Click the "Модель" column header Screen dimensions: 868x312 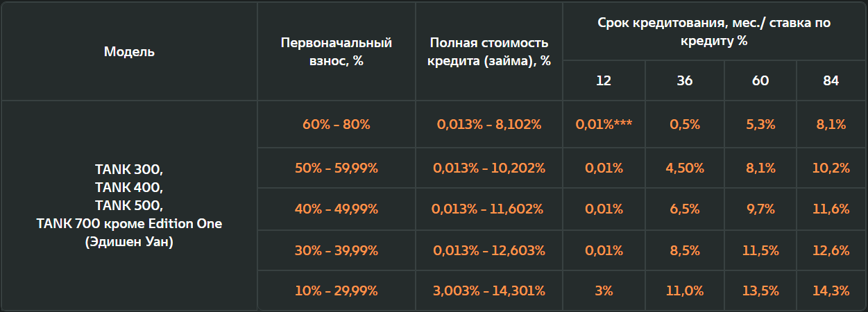(x=129, y=51)
